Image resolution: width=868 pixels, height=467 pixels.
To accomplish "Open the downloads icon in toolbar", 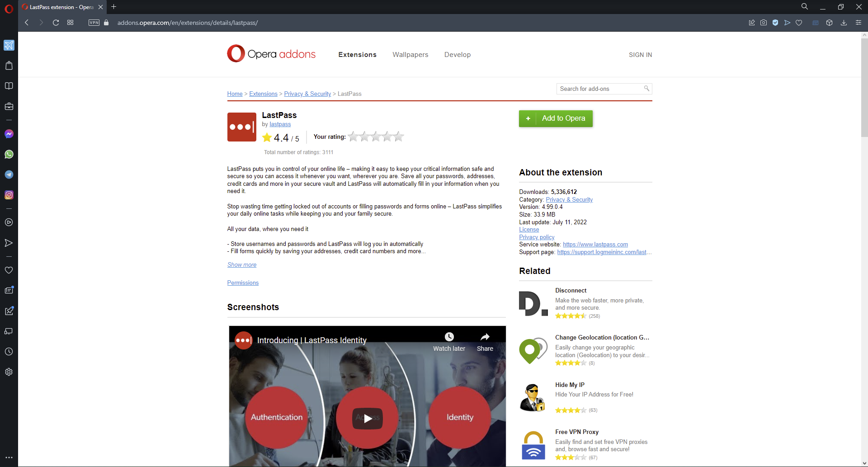I will (x=844, y=23).
